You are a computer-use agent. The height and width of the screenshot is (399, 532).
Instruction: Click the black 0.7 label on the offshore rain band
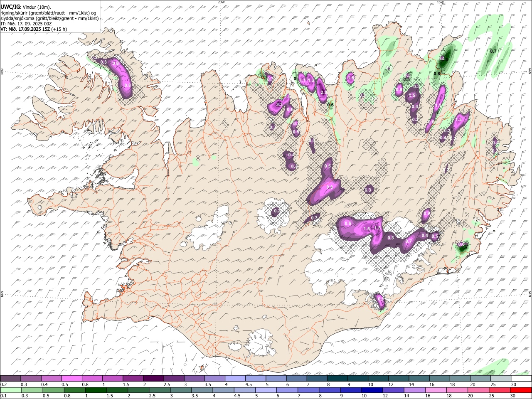click(x=493, y=51)
